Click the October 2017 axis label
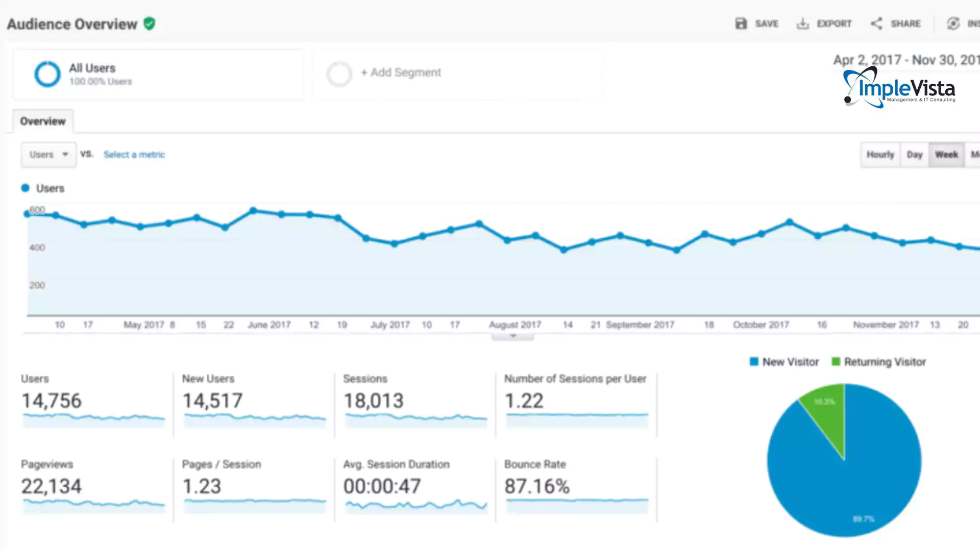 click(761, 325)
